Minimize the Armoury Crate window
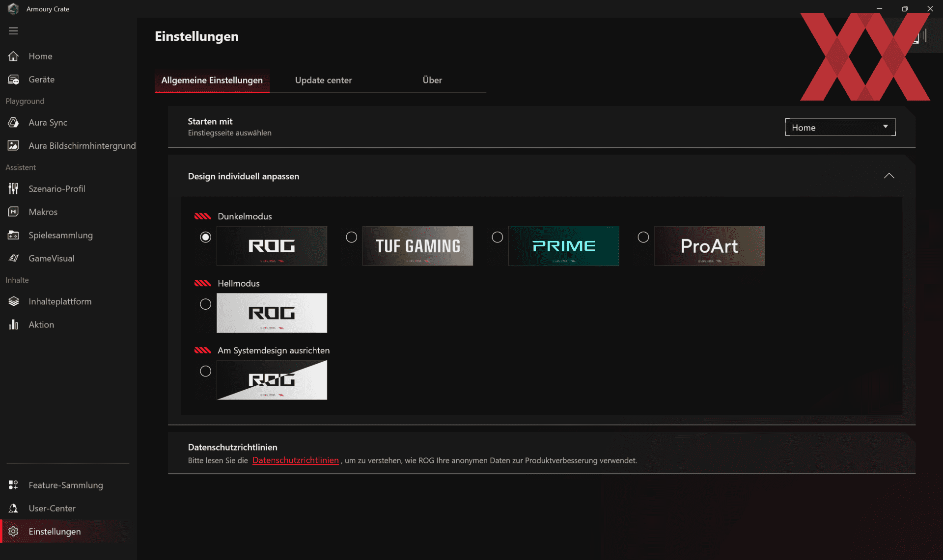943x560 pixels. click(879, 9)
